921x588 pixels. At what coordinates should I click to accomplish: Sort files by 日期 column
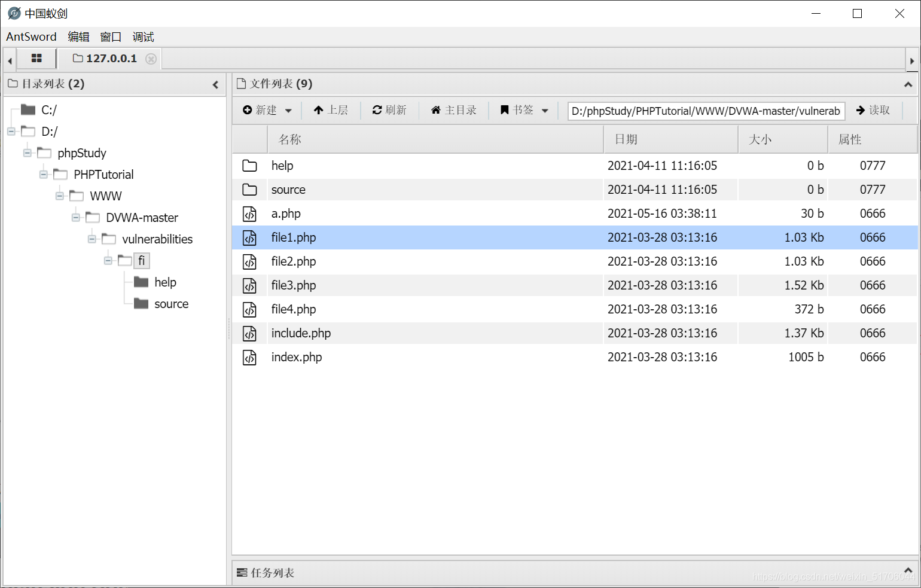click(x=671, y=139)
